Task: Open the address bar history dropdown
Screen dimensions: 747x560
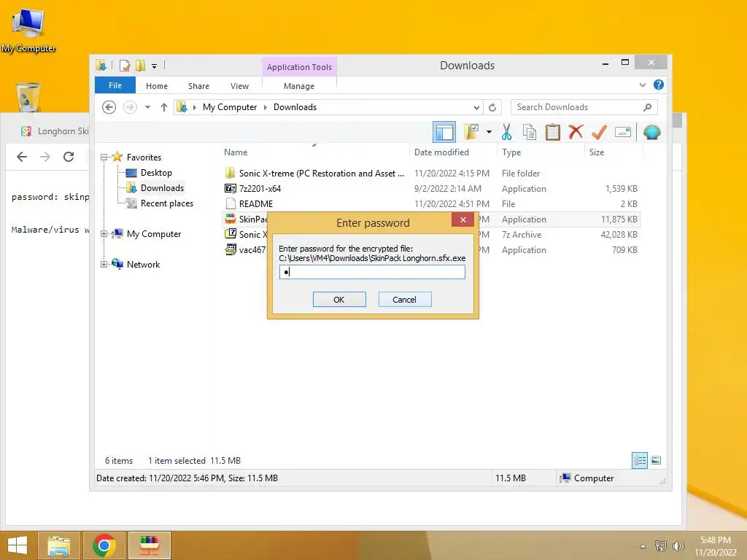Action: (476, 108)
